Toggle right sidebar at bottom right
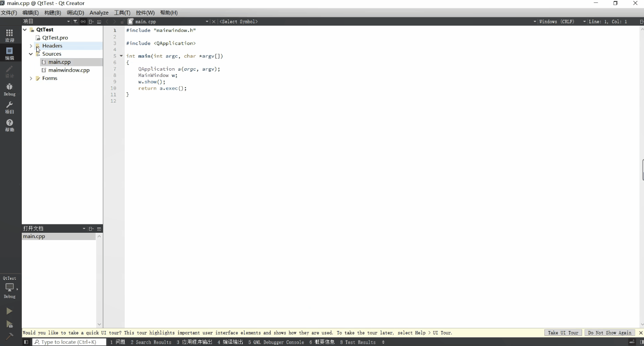This screenshot has height=346, width=644. 642,342
